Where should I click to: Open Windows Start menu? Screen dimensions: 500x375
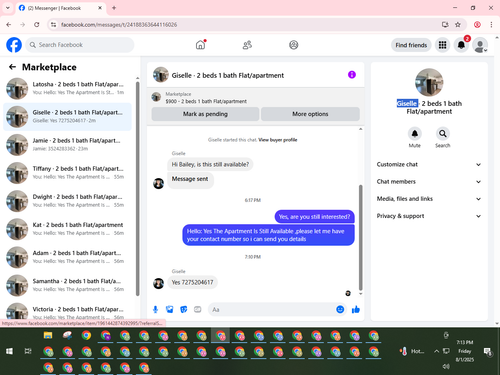9,351
